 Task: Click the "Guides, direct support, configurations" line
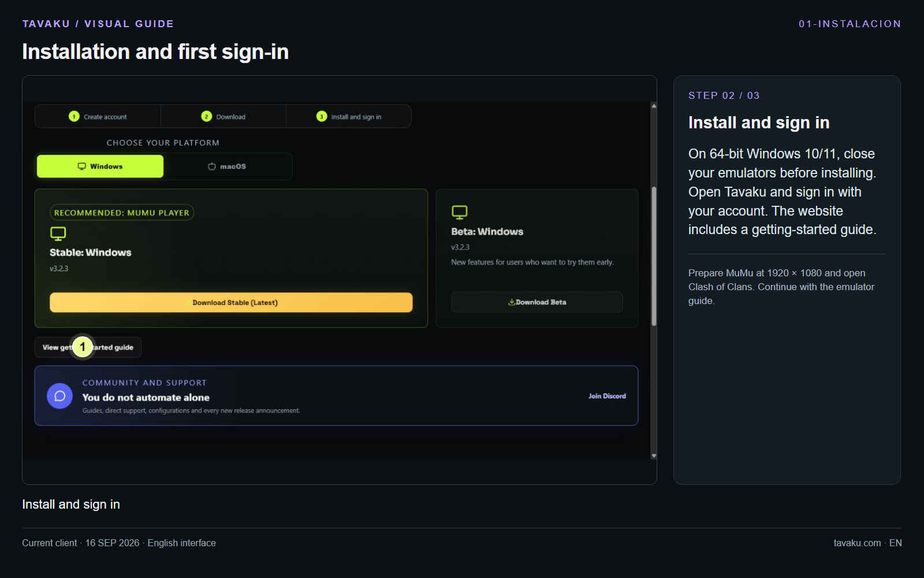pos(191,411)
